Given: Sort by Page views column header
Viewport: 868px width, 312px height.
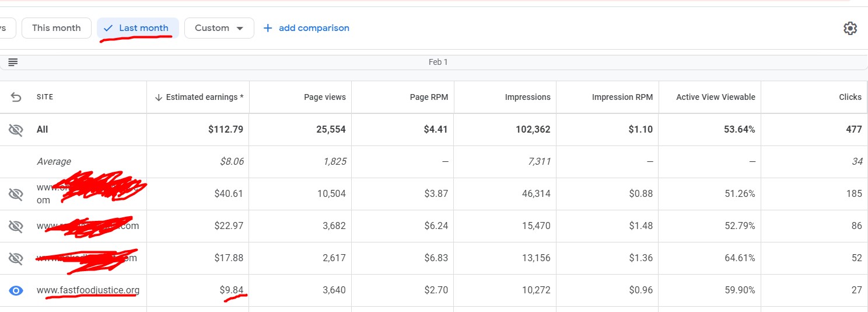Looking at the screenshot, I should (325, 97).
